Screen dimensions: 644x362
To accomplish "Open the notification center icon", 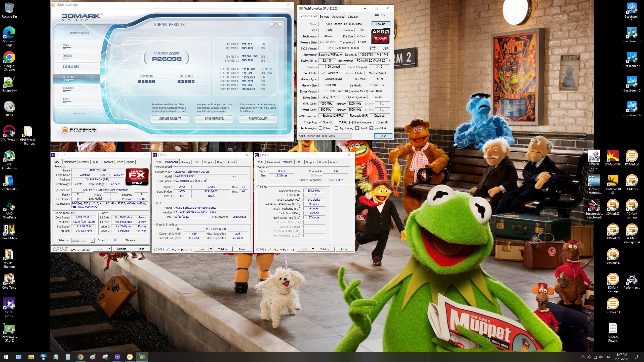I will click(636, 357).
